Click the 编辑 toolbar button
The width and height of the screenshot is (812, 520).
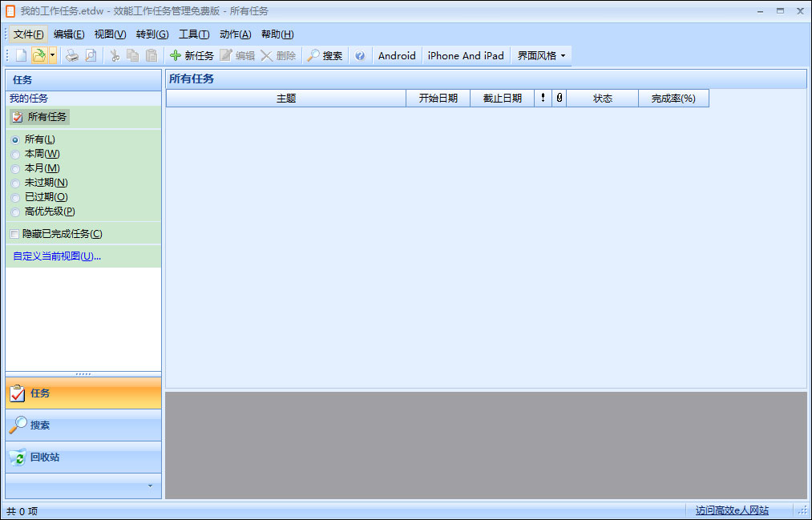[237, 55]
